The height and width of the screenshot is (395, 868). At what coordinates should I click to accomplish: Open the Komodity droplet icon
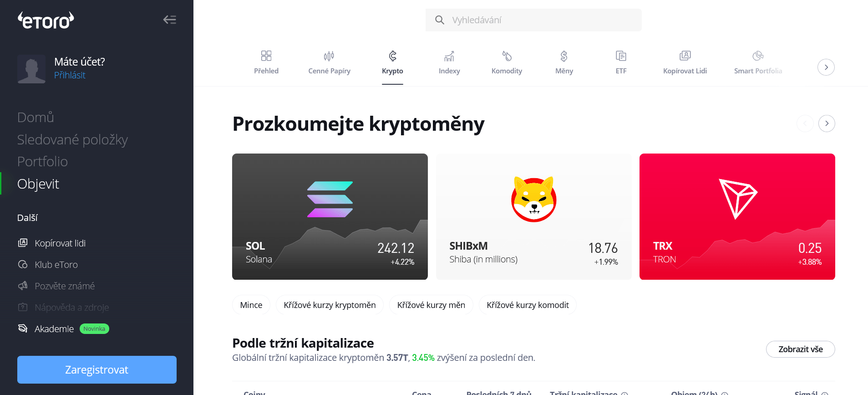pyautogui.click(x=507, y=56)
